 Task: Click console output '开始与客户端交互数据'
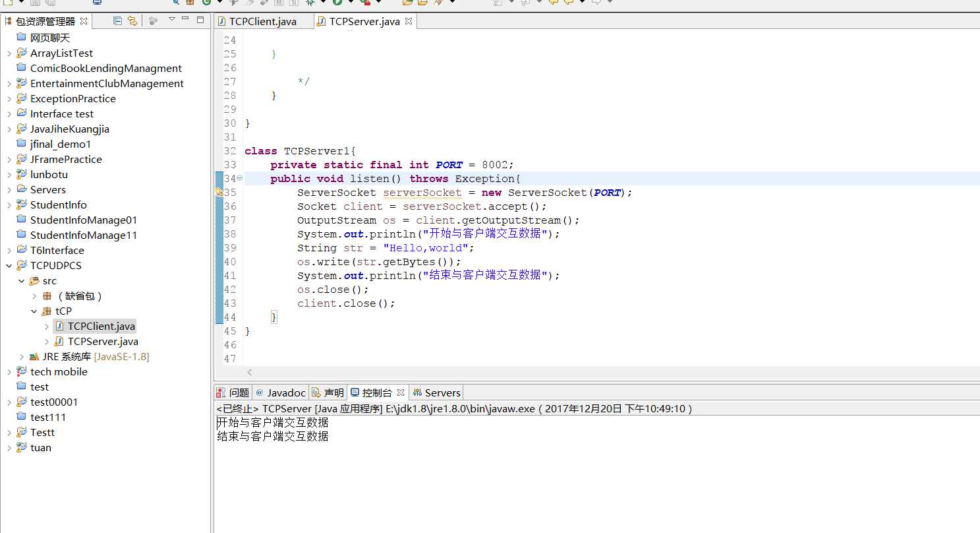coord(273,422)
